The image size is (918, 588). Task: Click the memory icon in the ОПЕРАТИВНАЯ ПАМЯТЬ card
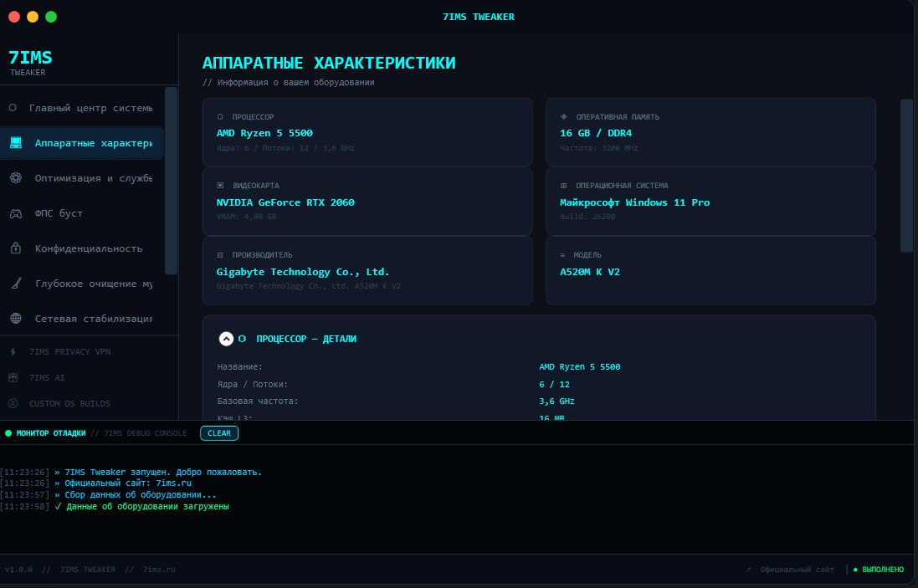(x=564, y=116)
